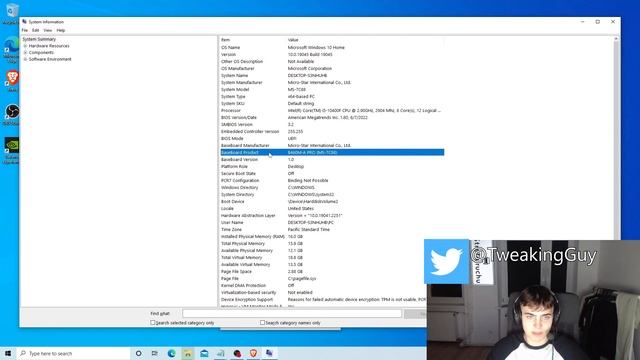Open File Explorer from the taskbar
640x360 pixels.
188,353
